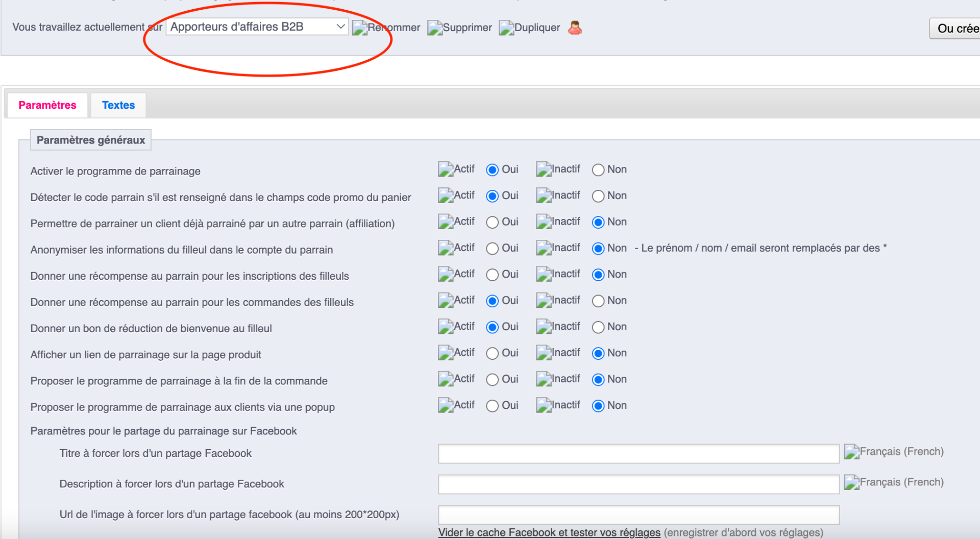Select Oui for reward on "commandes des filleuls"
This screenshot has width=980, height=539.
pyautogui.click(x=493, y=301)
